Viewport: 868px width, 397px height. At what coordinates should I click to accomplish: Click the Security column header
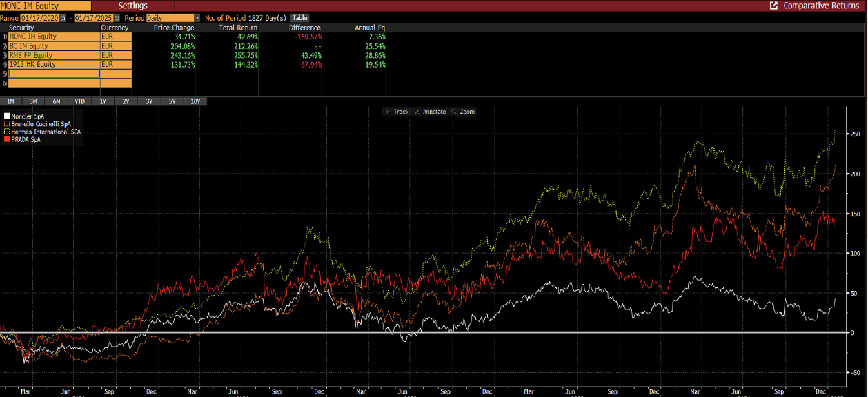pos(21,28)
